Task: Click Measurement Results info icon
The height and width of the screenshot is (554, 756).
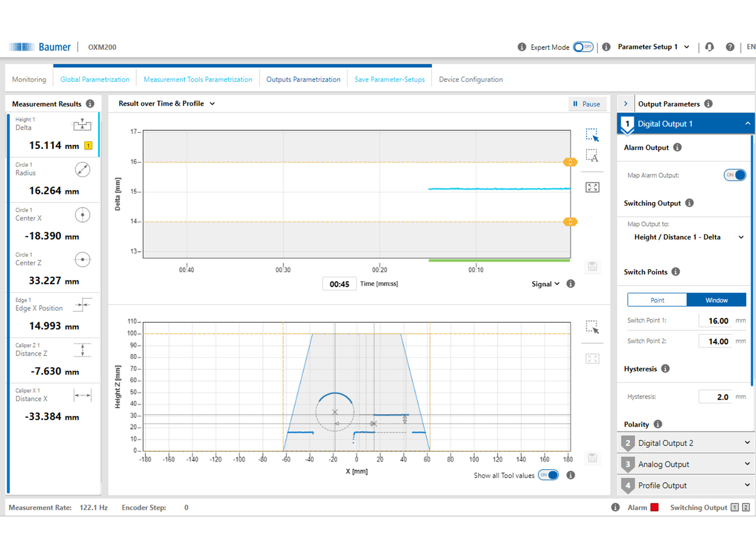Action: (90, 104)
